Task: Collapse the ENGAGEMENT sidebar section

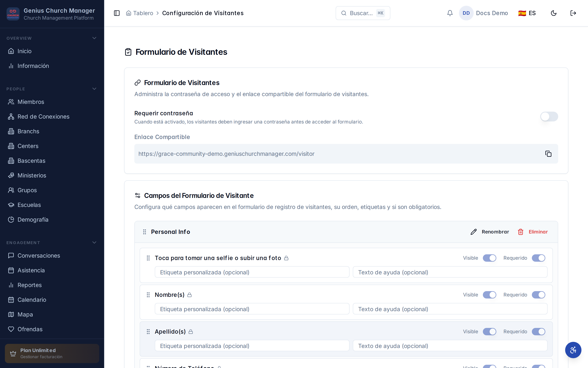Action: pos(94,243)
